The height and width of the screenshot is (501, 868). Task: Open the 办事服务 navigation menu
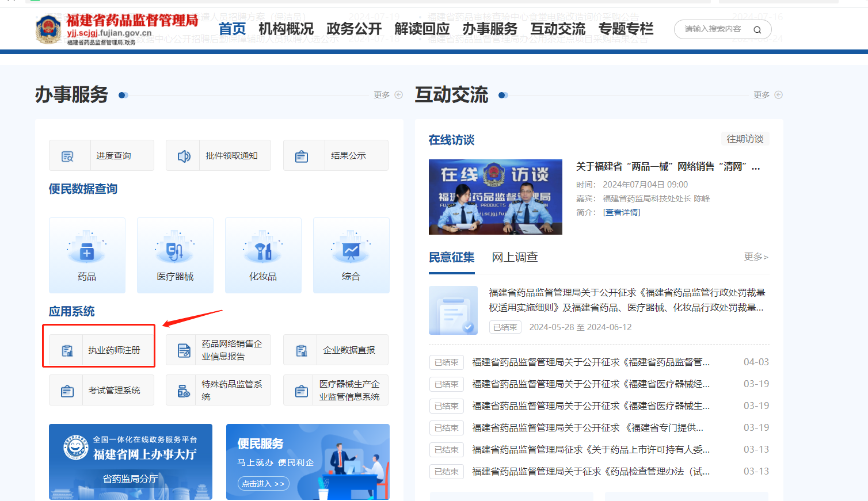490,29
